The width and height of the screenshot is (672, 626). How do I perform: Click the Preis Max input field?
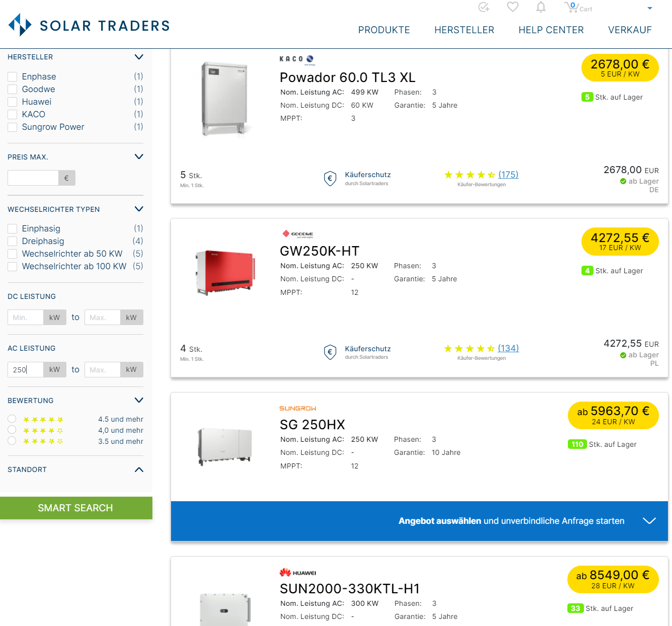point(33,178)
